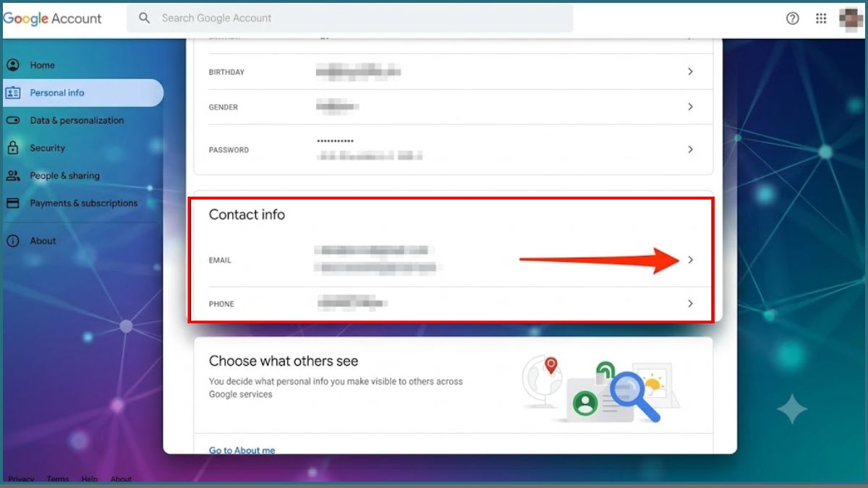
Task: Click the PASSWORD label
Action: click(x=229, y=150)
